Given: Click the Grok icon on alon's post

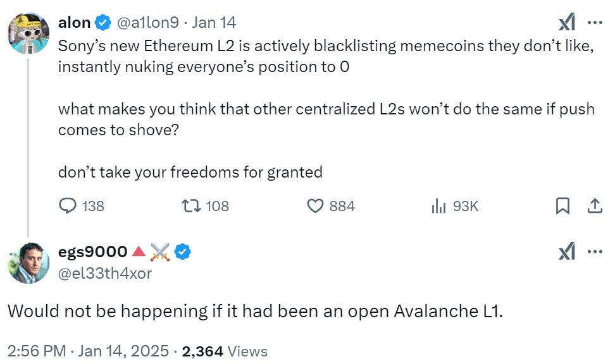Looking at the screenshot, I should 567,21.
